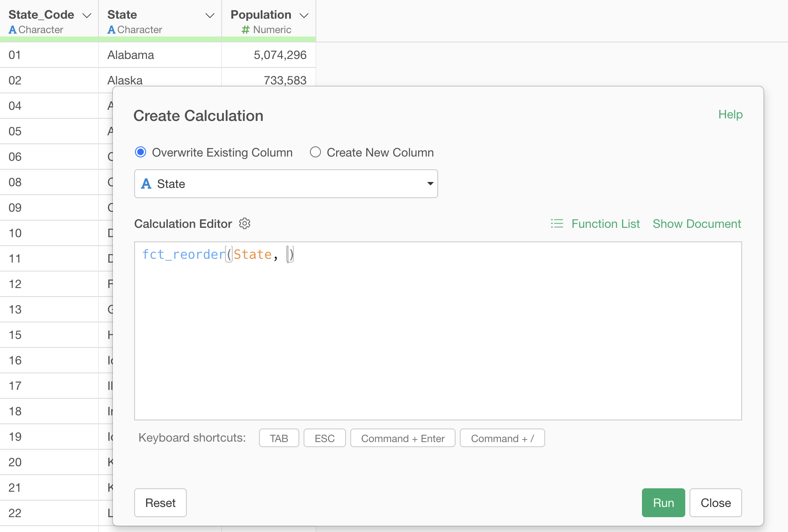This screenshot has height=532, width=788.
Task: Click the Command + Enter shortcut button
Action: pyautogui.click(x=402, y=438)
